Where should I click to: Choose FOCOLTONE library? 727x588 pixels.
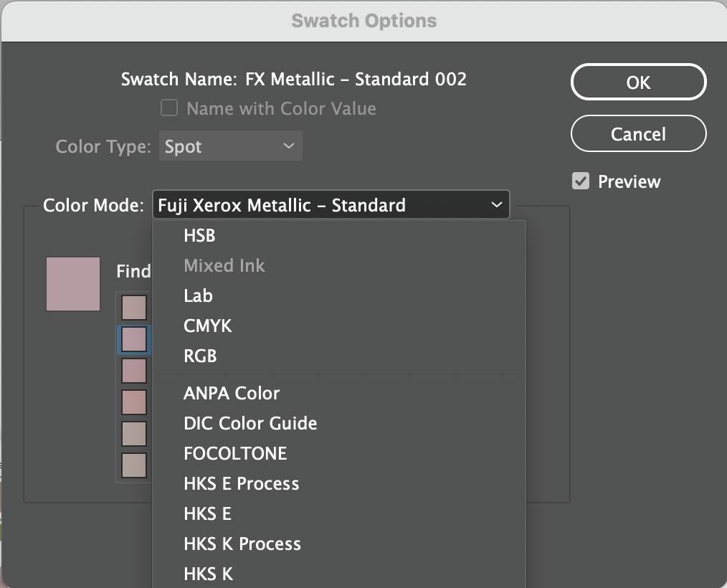pyautogui.click(x=235, y=453)
